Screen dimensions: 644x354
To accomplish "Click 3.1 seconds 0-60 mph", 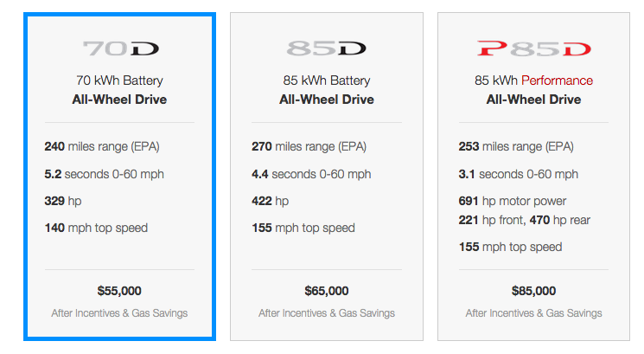I will [519, 174].
